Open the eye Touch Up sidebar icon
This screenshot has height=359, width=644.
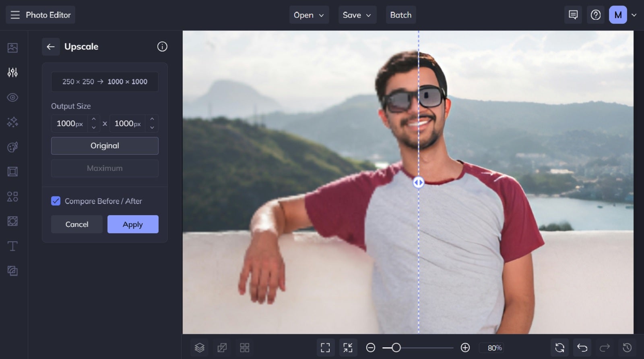point(12,98)
